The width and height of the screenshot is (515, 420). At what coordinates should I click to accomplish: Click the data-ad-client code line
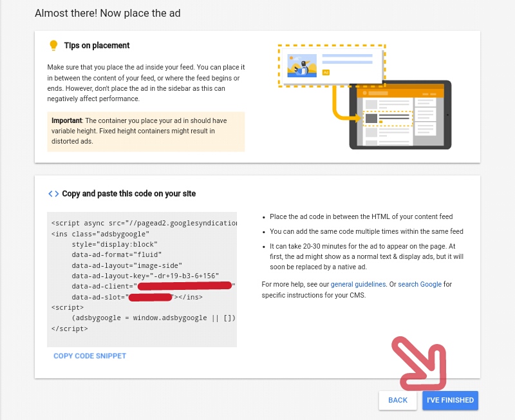pos(153,286)
